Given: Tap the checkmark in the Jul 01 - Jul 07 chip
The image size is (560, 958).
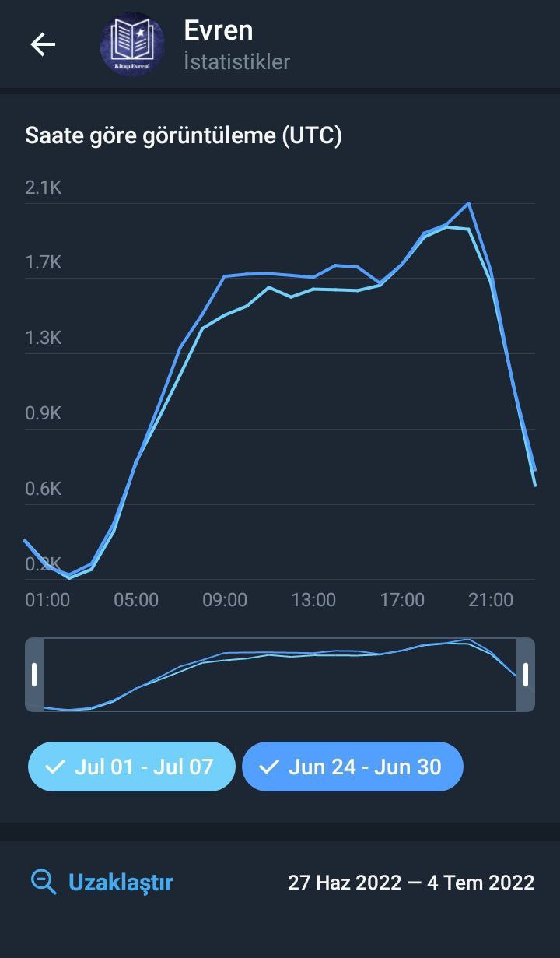Looking at the screenshot, I should click(54, 767).
